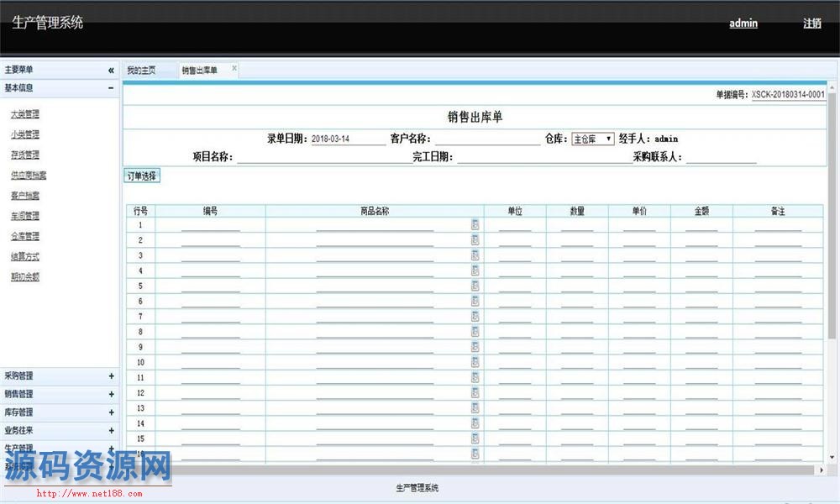840x504 pixels.
Task: Open product lookup icon in row 5
Action: 475,286
